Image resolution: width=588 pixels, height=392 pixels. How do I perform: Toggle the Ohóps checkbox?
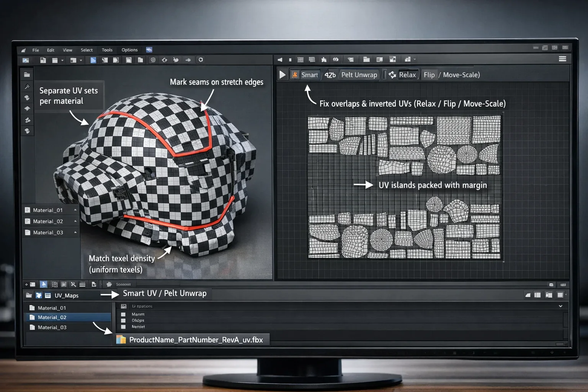(123, 320)
